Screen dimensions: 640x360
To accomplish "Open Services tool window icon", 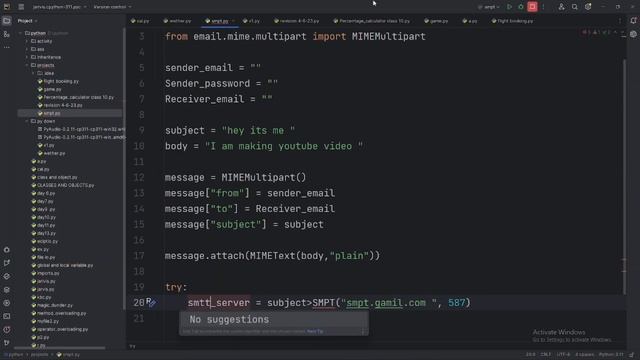I will point(7,303).
